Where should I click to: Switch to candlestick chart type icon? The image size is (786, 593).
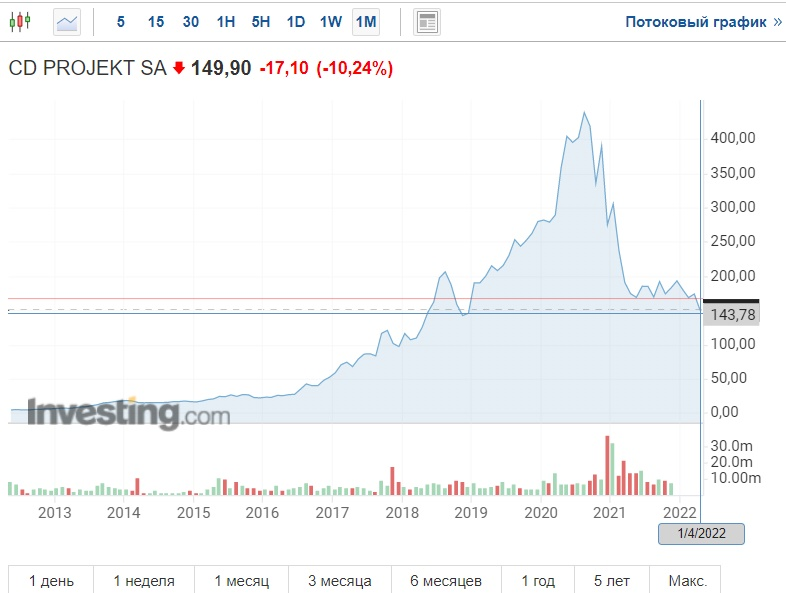point(20,22)
